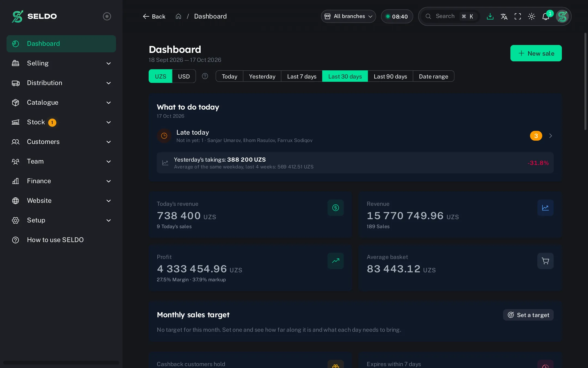
Task: Toggle the sidebar pin circle button
Action: click(x=107, y=16)
